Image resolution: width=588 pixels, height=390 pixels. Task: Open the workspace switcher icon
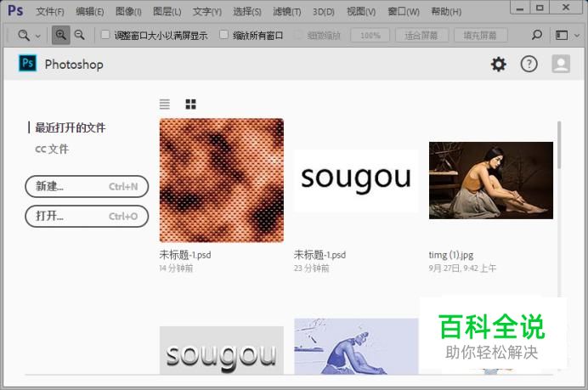click(x=562, y=35)
